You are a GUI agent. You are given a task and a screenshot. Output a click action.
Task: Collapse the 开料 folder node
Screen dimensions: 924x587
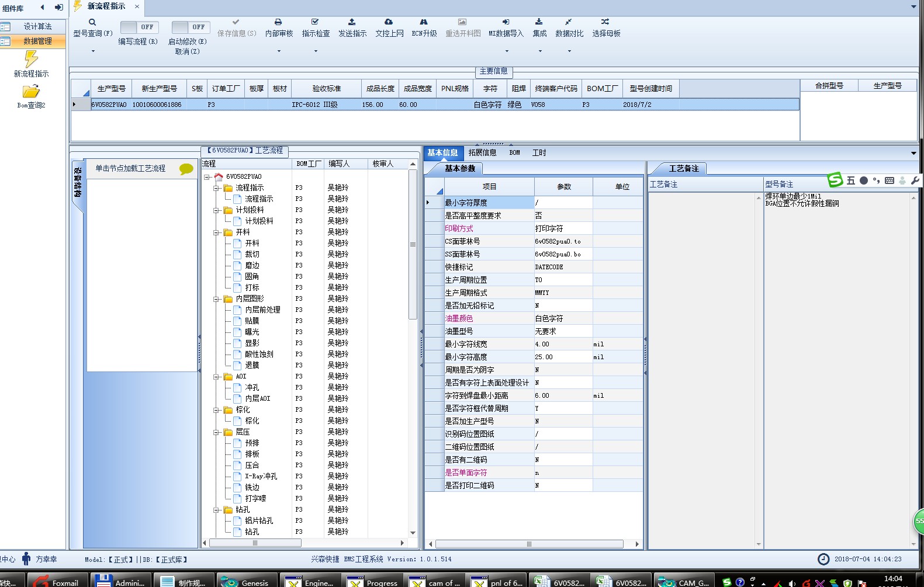(216, 232)
